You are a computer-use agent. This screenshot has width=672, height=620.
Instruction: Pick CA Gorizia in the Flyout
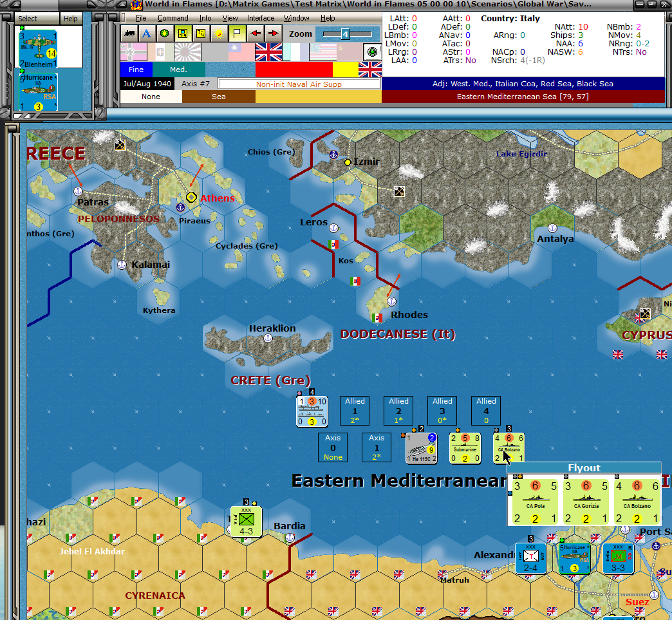click(x=586, y=502)
